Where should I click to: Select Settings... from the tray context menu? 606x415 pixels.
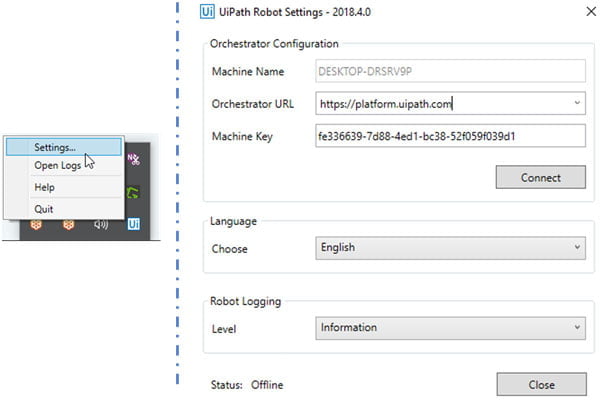point(64,147)
